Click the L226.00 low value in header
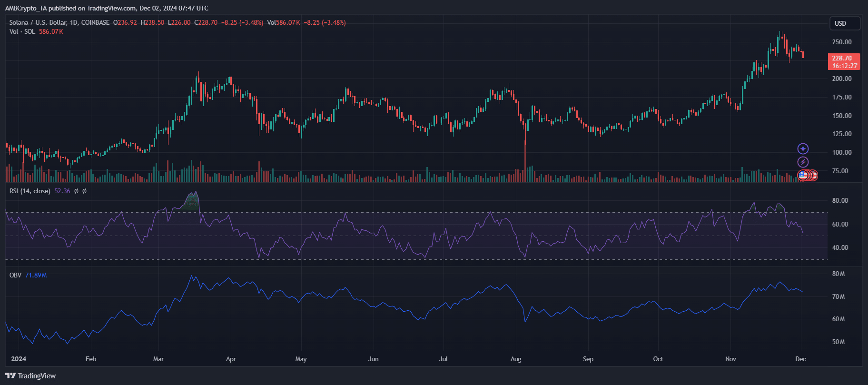 click(x=179, y=22)
